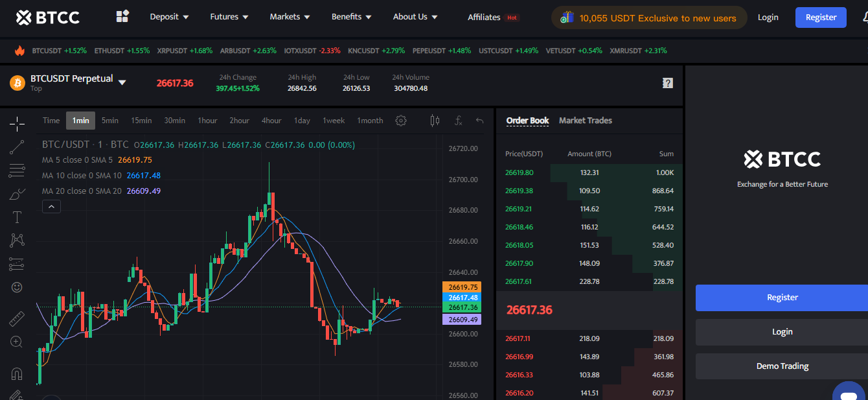
Task: Toggle the magnet snap mode
Action: coord(17,373)
